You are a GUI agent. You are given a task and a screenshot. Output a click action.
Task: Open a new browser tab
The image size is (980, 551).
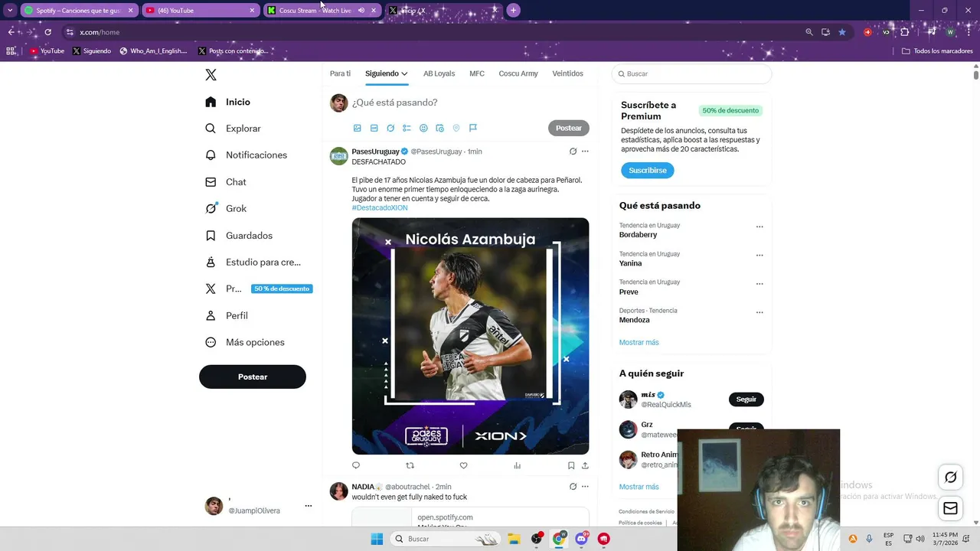point(514,10)
